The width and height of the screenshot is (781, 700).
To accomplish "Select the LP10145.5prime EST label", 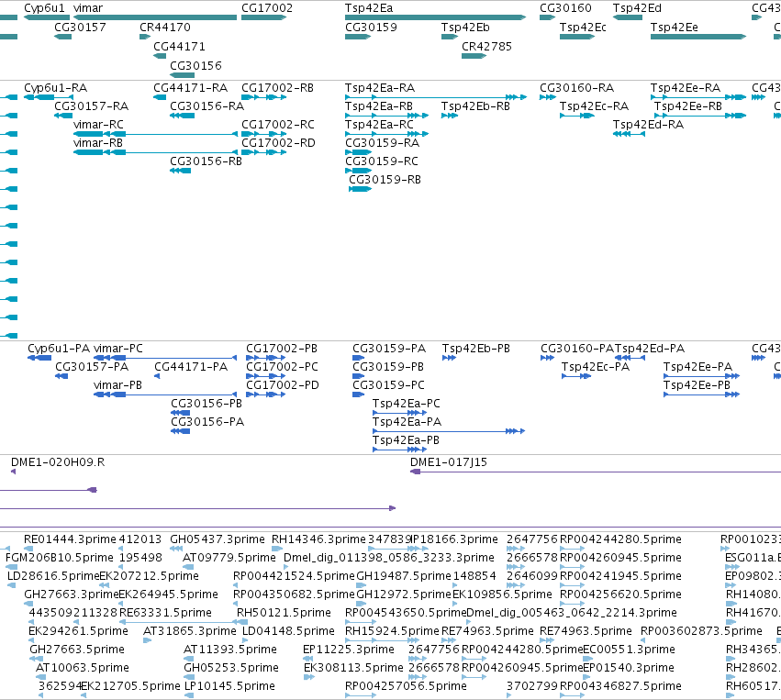I will tap(229, 686).
